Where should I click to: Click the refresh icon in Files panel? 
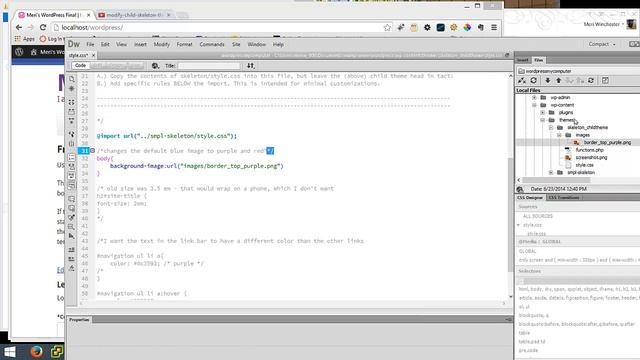pos(533,80)
